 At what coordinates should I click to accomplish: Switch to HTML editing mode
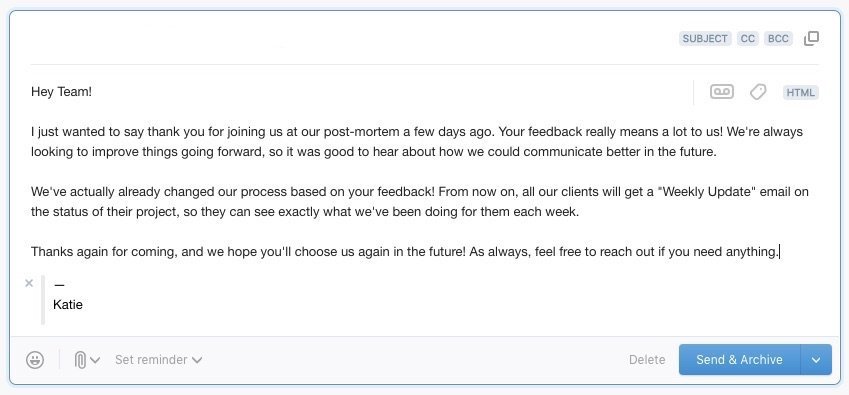point(800,93)
